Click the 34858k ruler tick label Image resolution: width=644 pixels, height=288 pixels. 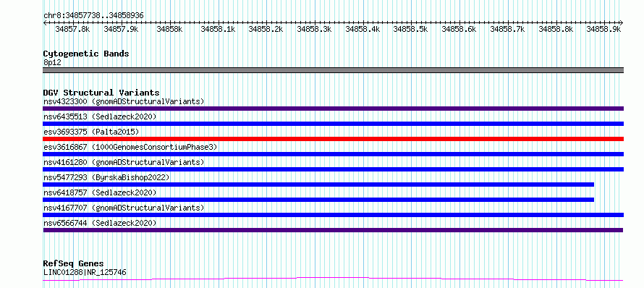tap(169, 29)
